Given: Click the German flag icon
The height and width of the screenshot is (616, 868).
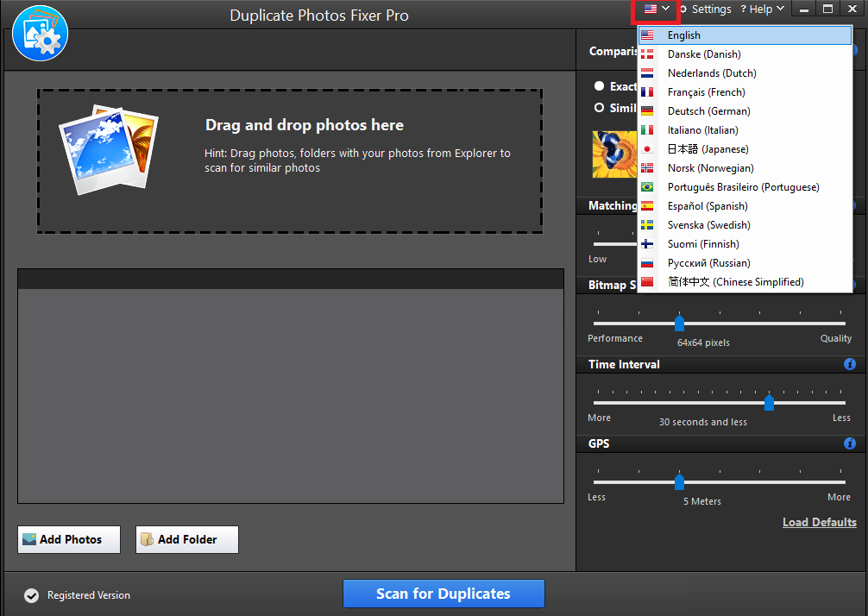Looking at the screenshot, I should tap(647, 111).
